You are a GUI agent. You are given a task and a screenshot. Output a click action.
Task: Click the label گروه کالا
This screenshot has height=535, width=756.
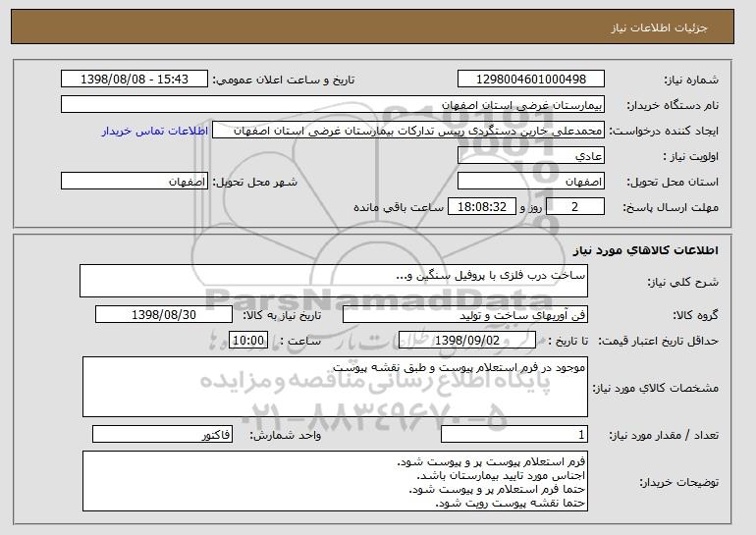click(695, 316)
